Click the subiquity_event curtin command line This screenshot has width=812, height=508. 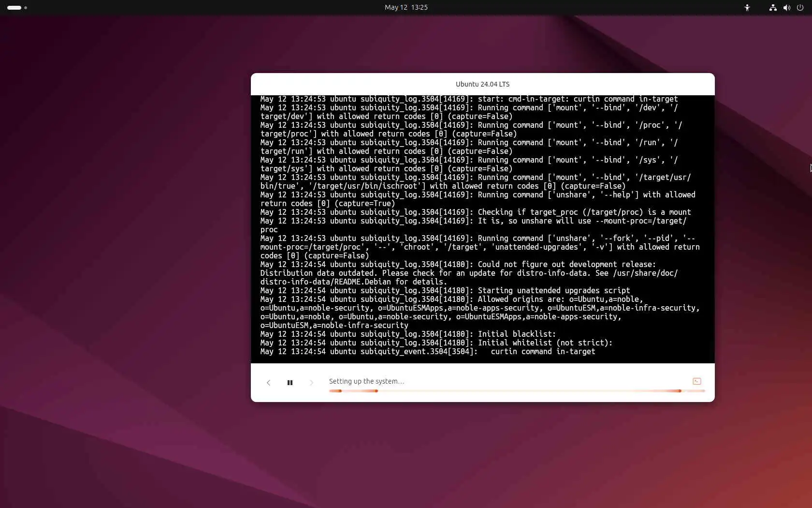428,351
